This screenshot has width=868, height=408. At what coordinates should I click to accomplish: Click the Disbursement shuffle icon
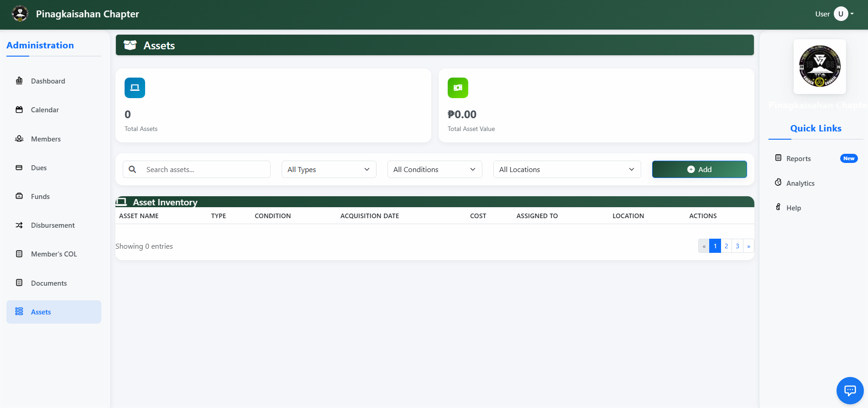click(x=19, y=225)
